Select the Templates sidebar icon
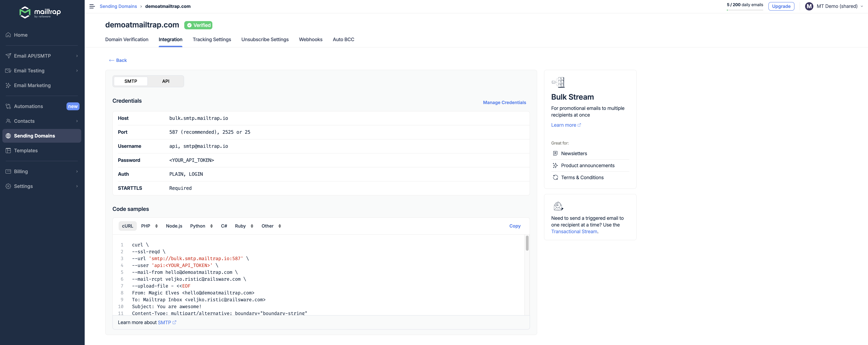Screen dimensions: 868x345 [x=8, y=150]
